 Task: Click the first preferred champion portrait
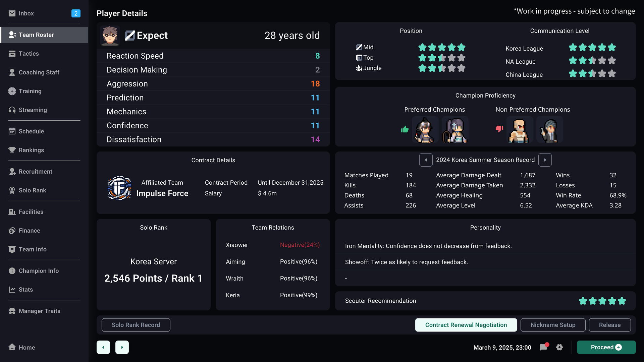pyautogui.click(x=425, y=130)
